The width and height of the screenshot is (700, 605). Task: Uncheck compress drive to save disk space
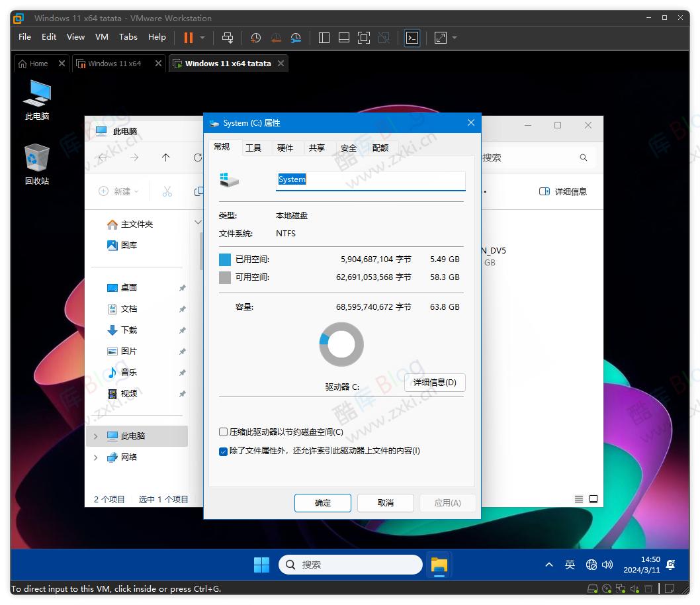point(223,432)
